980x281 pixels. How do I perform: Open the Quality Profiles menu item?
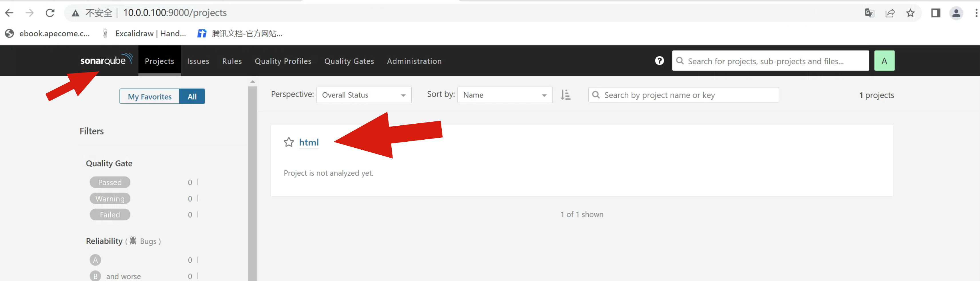click(x=283, y=61)
